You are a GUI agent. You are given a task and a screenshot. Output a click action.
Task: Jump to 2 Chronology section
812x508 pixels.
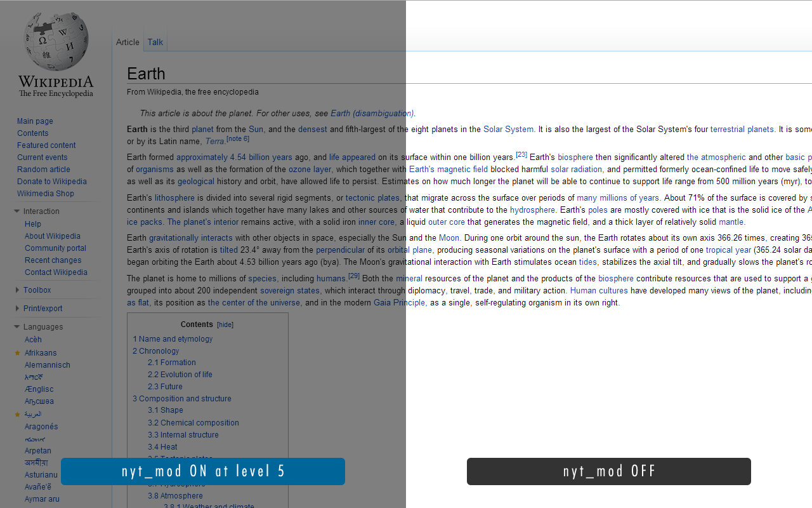coord(155,351)
